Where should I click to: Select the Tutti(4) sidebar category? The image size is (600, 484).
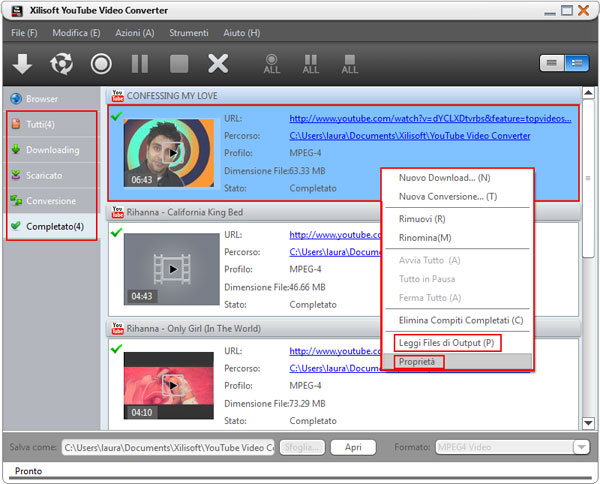51,124
